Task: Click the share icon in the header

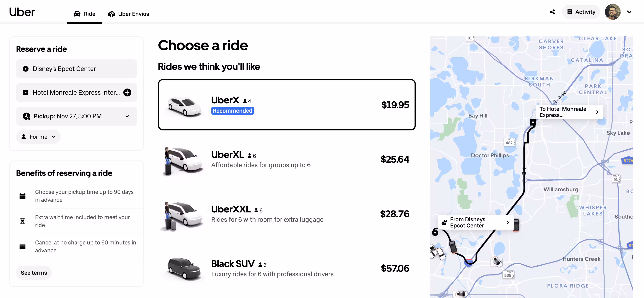Action: [x=552, y=12]
